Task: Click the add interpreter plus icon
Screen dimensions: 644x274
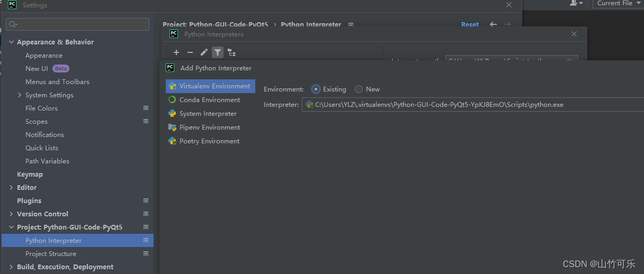Action: point(176,52)
